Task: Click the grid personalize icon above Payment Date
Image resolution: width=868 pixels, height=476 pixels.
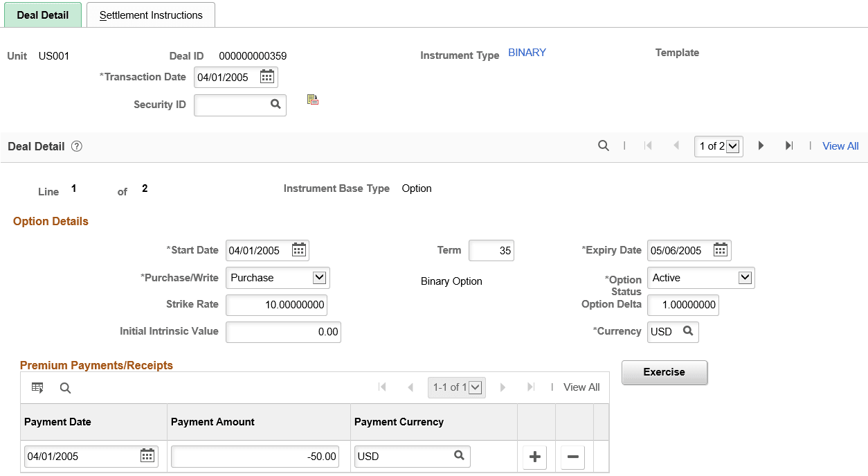Action: click(37, 387)
